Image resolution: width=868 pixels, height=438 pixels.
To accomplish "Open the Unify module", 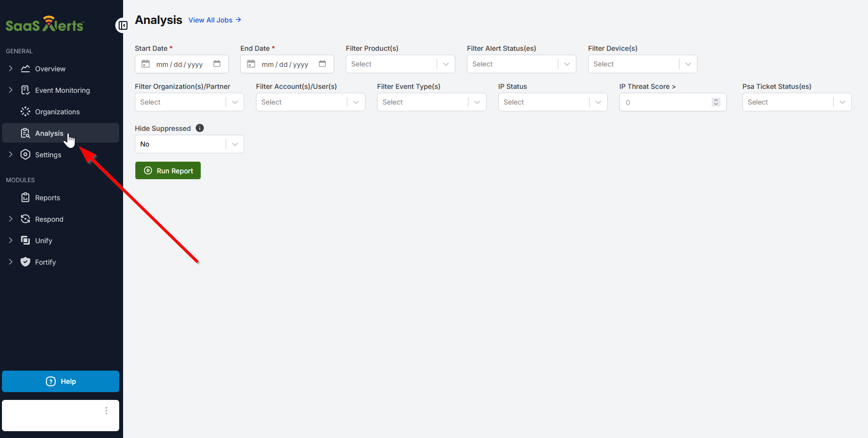I will point(61,241).
